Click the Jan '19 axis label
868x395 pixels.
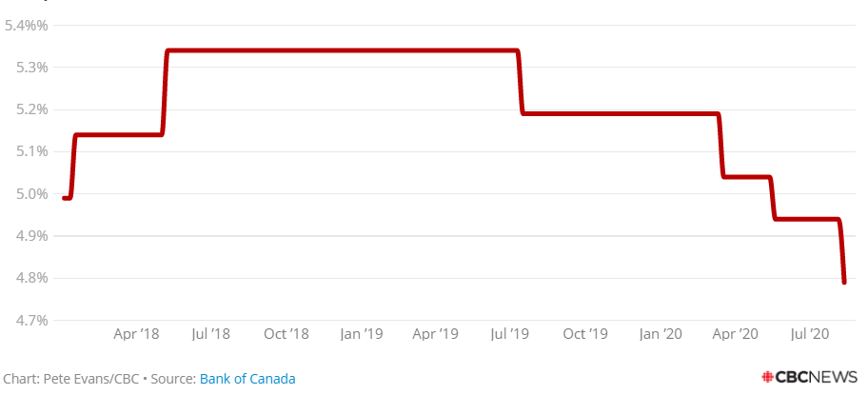(x=362, y=334)
